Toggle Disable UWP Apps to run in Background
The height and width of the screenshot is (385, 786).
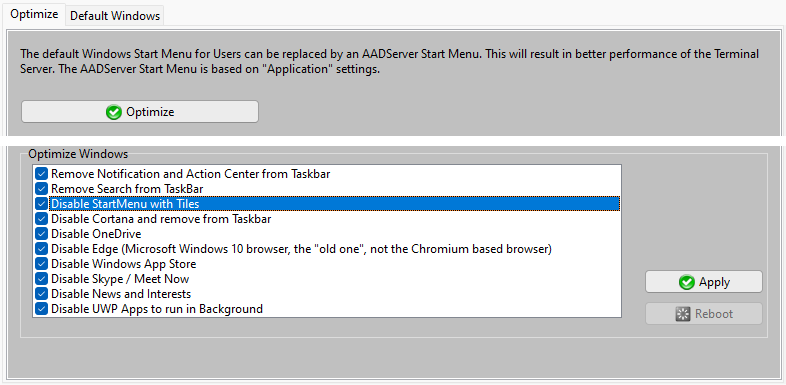tap(42, 309)
